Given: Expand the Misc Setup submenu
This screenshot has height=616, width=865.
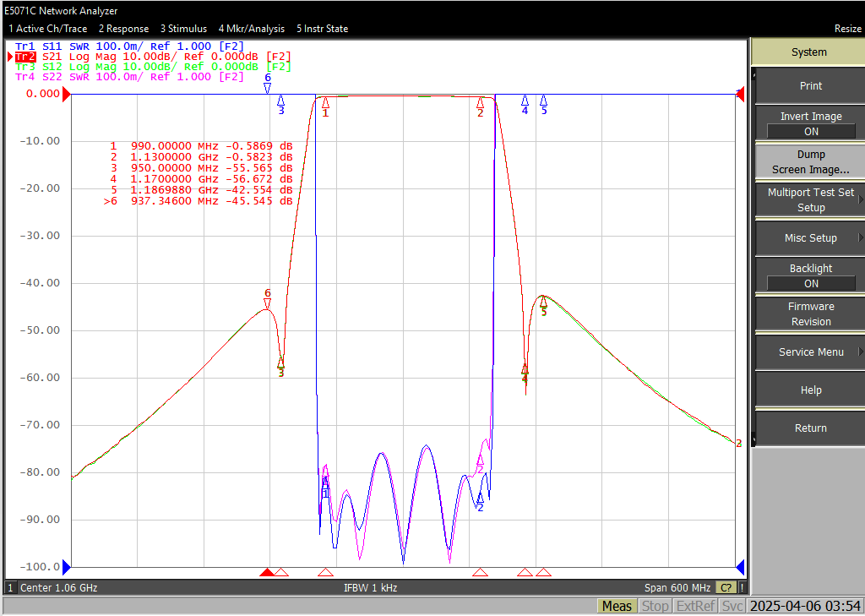Looking at the screenshot, I should click(x=808, y=238).
